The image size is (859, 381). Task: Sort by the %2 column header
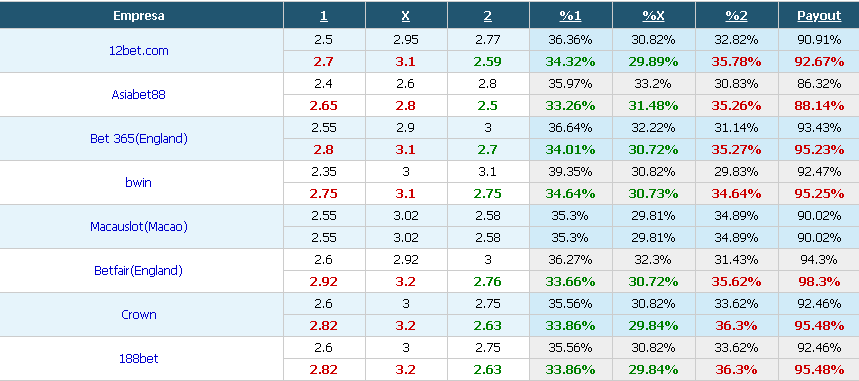tap(736, 16)
